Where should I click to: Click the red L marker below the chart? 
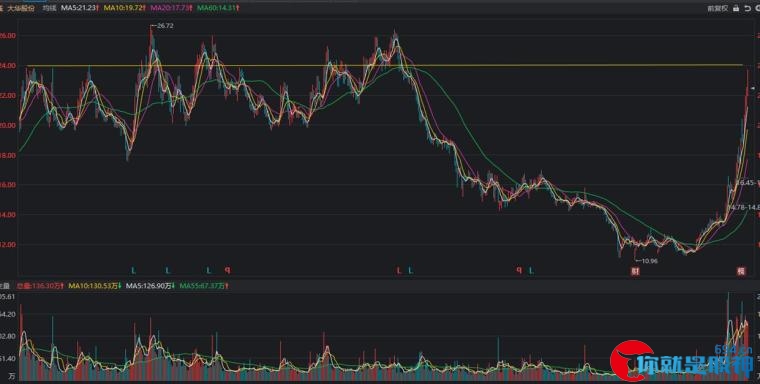click(x=399, y=271)
